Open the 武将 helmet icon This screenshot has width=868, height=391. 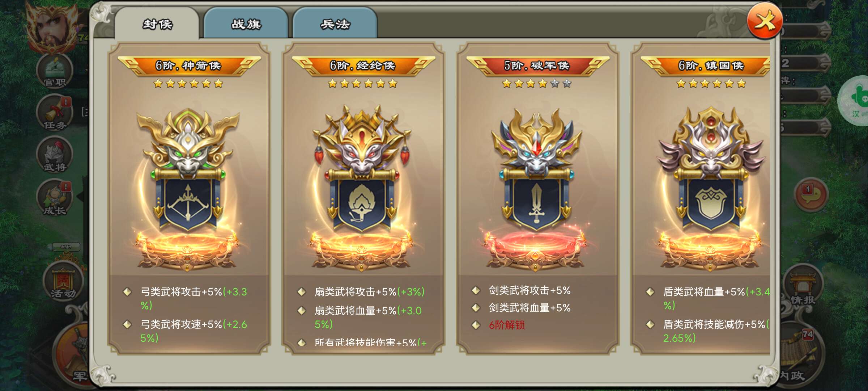55,155
